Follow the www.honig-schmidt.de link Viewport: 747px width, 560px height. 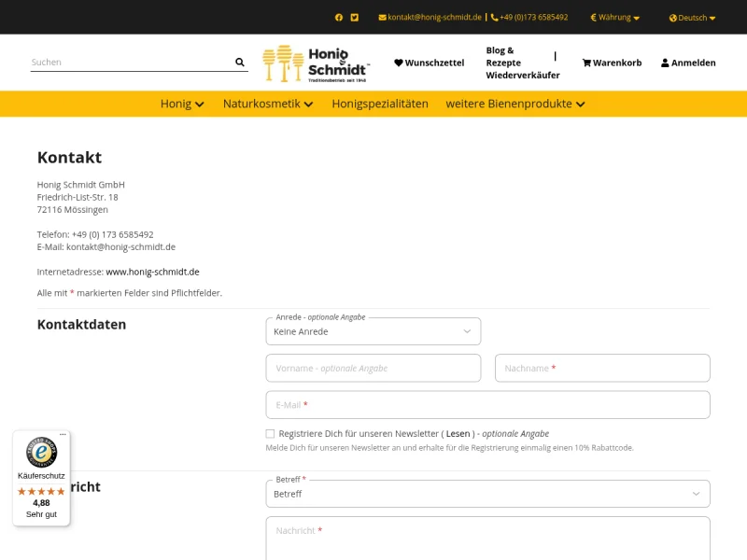point(152,272)
